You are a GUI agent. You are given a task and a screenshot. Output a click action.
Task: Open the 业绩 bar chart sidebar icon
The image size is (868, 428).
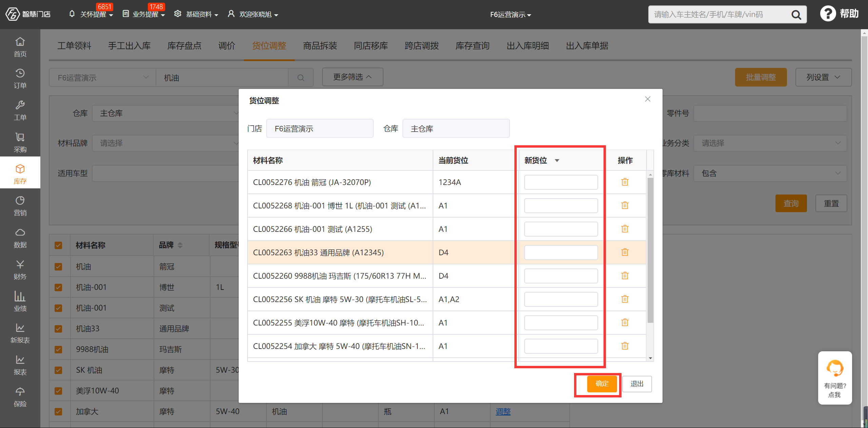pyautogui.click(x=20, y=301)
